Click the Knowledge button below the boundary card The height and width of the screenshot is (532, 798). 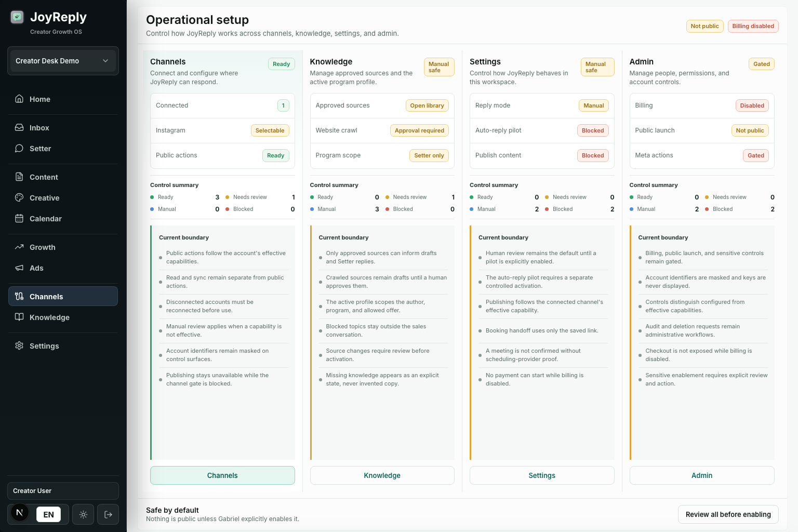coord(382,475)
